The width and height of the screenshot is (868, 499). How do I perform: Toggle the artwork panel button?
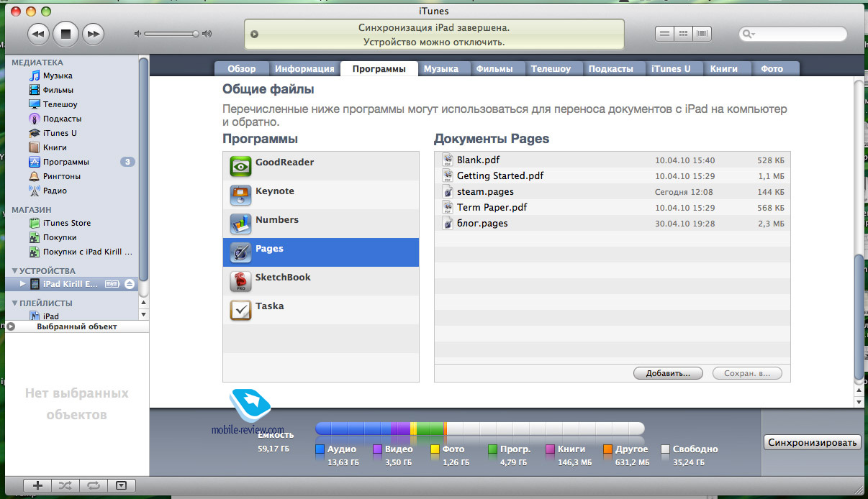coord(120,485)
